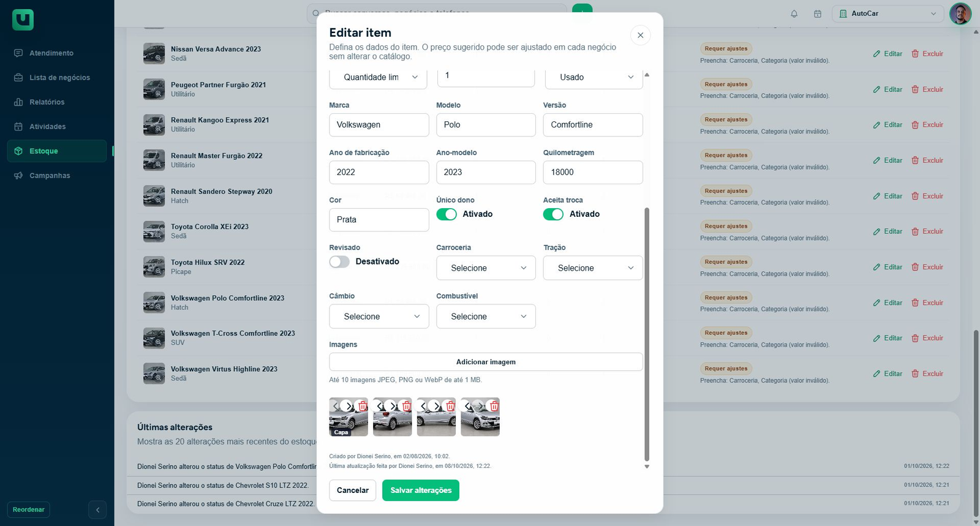This screenshot has width=980, height=526.
Task: Click the Editar pencil for Volkswagen T-Cross Comfortline 2023
Action: point(888,338)
